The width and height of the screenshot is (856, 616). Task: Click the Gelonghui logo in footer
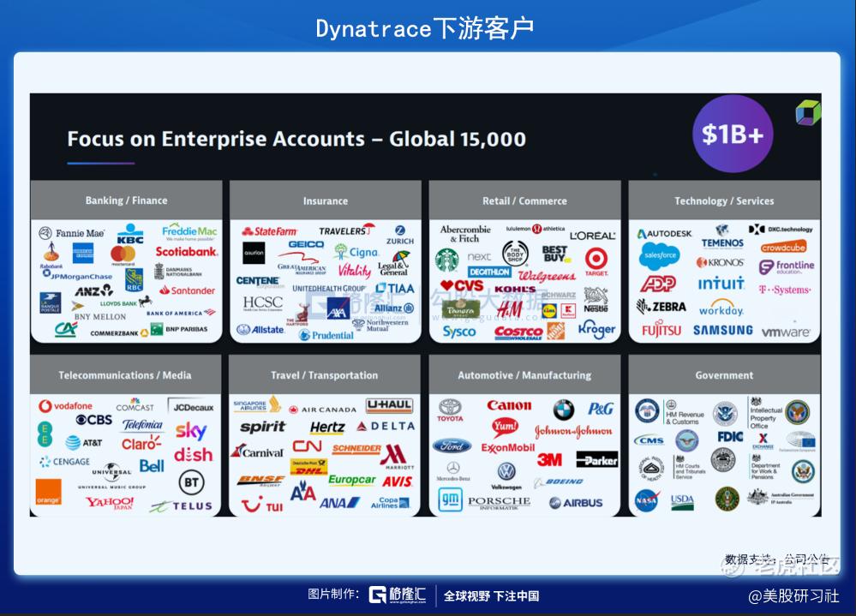398,595
